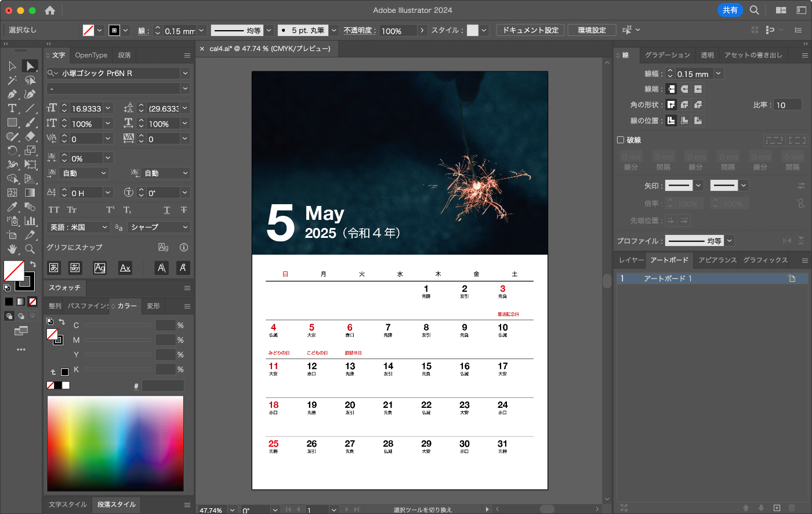Click the C cyan slider track
Viewport: 812px width, 514px height.
point(118,325)
